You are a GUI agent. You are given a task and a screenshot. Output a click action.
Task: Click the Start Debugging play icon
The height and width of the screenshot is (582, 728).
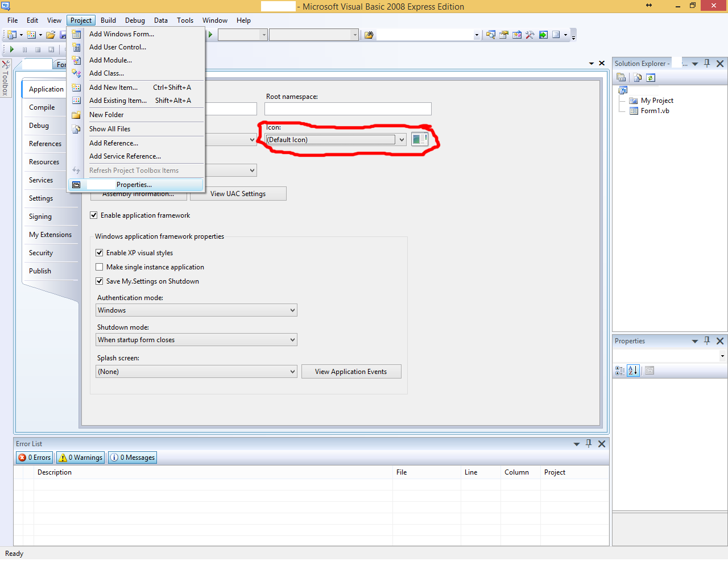click(x=11, y=49)
